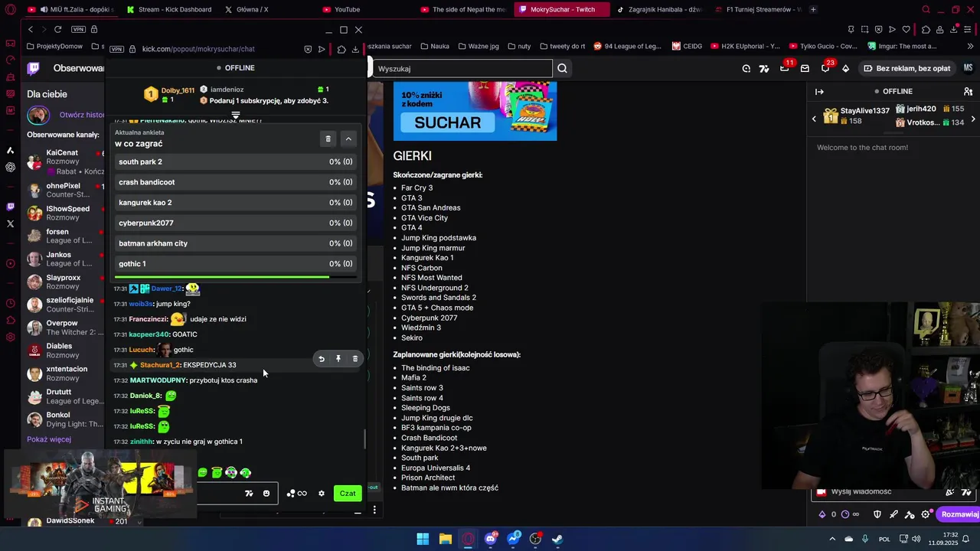980x551 pixels.
Task: Reply to Stachura1_2's message with reply icon
Action: click(x=322, y=359)
